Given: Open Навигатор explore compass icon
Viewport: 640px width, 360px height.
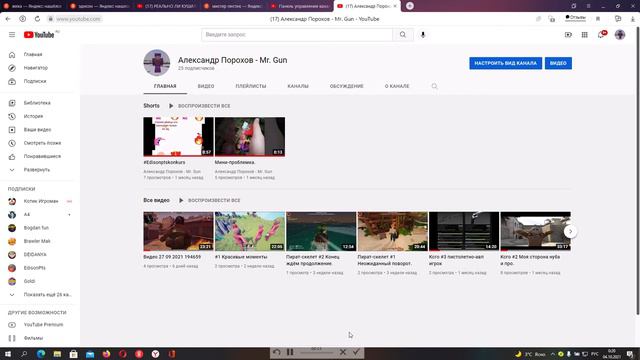Looking at the screenshot, I should click(x=12, y=68).
